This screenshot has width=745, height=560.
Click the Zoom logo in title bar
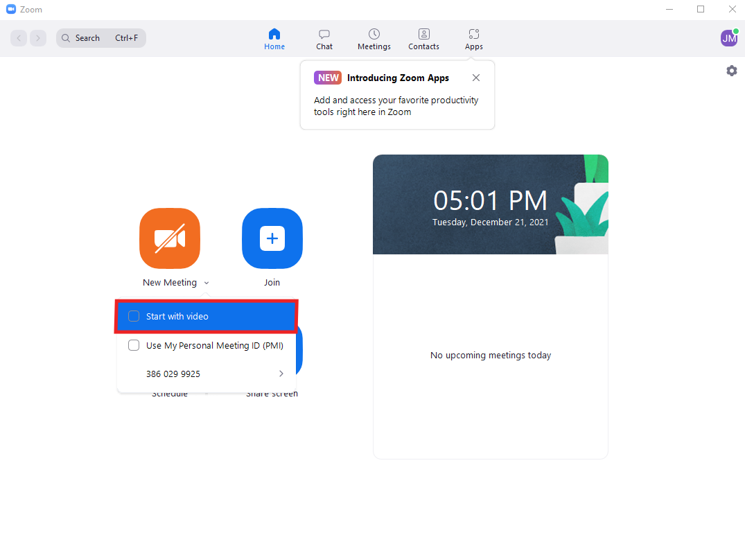[x=11, y=9]
